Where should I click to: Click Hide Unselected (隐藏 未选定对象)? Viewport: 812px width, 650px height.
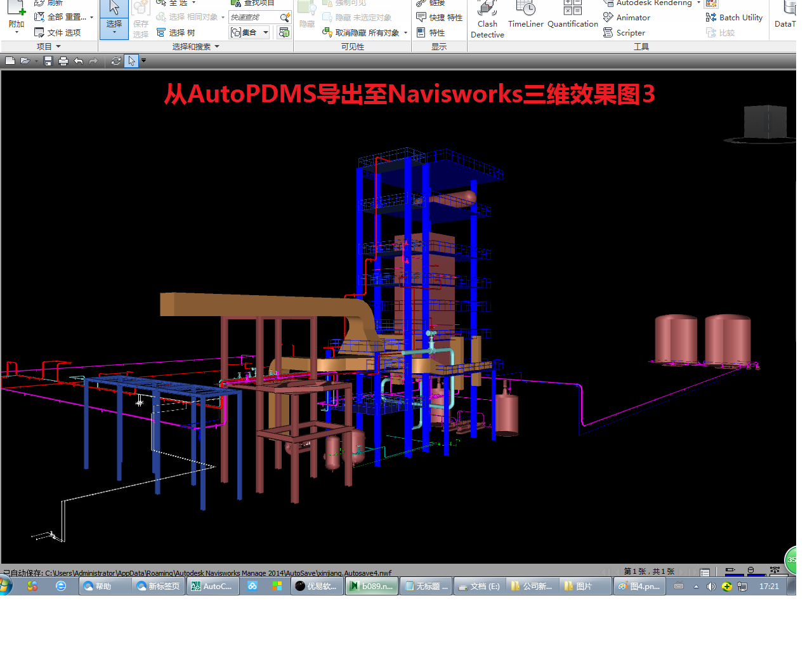pyautogui.click(x=357, y=17)
